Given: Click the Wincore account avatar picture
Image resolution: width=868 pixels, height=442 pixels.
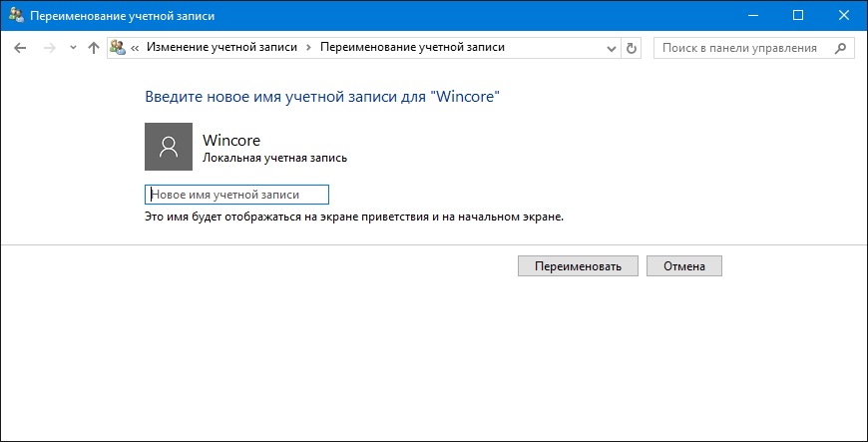Looking at the screenshot, I should 169,147.
